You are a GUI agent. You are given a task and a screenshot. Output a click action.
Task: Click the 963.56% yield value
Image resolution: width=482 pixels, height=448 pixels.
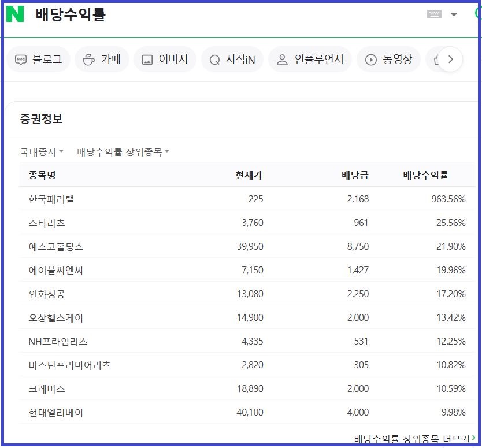[x=448, y=199]
